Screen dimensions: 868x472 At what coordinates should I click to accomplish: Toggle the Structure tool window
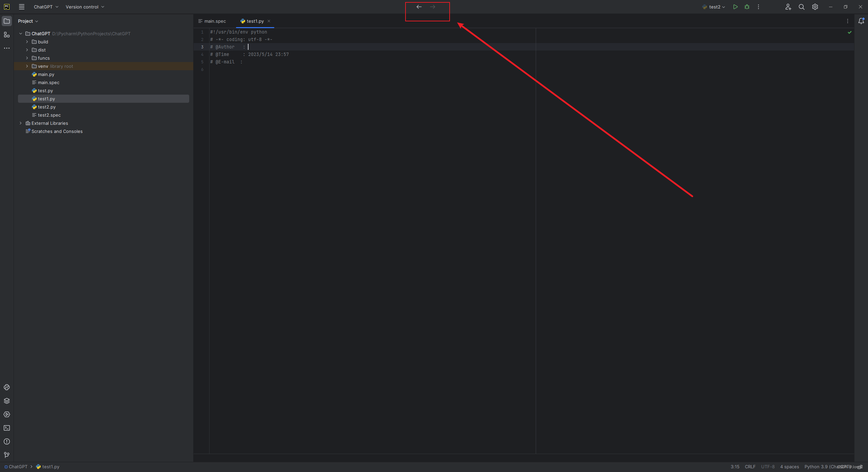[x=7, y=35]
